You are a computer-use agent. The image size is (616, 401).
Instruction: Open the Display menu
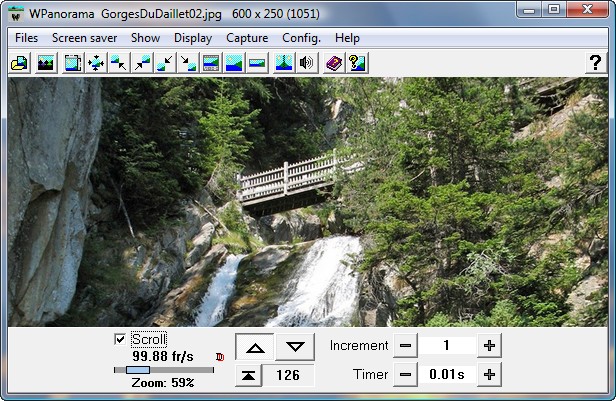point(193,38)
